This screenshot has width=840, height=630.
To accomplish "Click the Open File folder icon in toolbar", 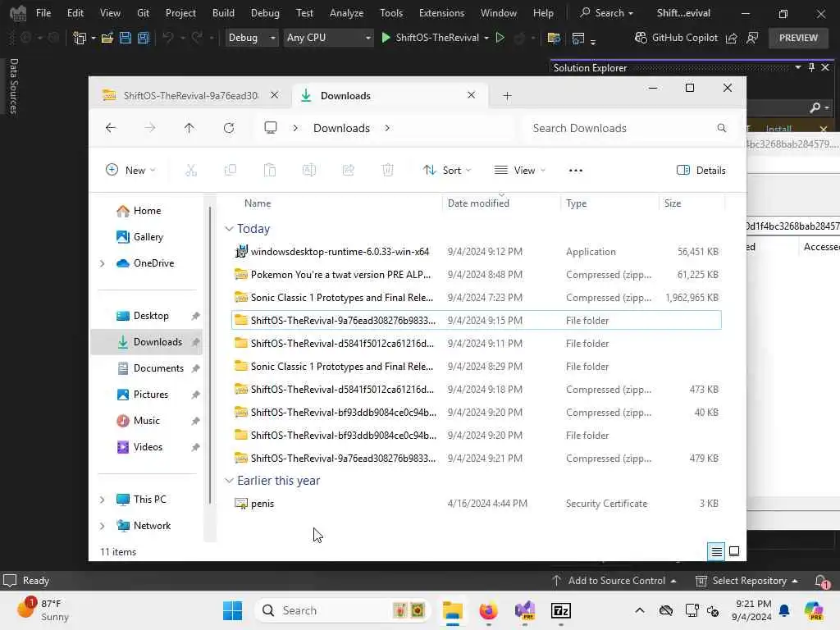I will tap(107, 38).
